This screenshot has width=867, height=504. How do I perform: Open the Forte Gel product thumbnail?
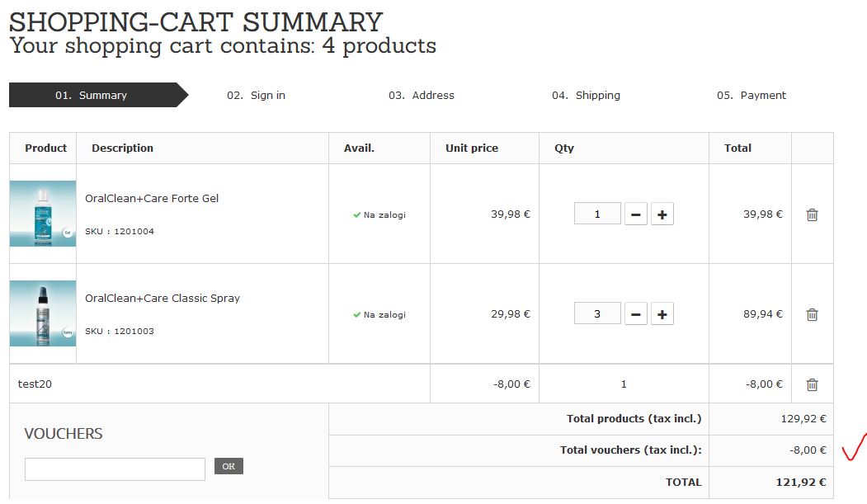[43, 214]
